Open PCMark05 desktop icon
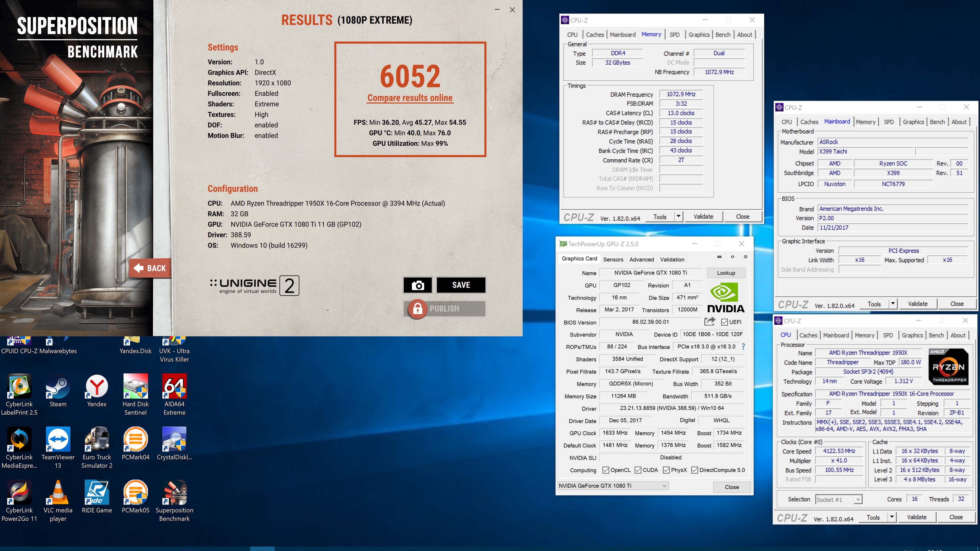Image resolution: width=980 pixels, height=551 pixels. [136, 497]
